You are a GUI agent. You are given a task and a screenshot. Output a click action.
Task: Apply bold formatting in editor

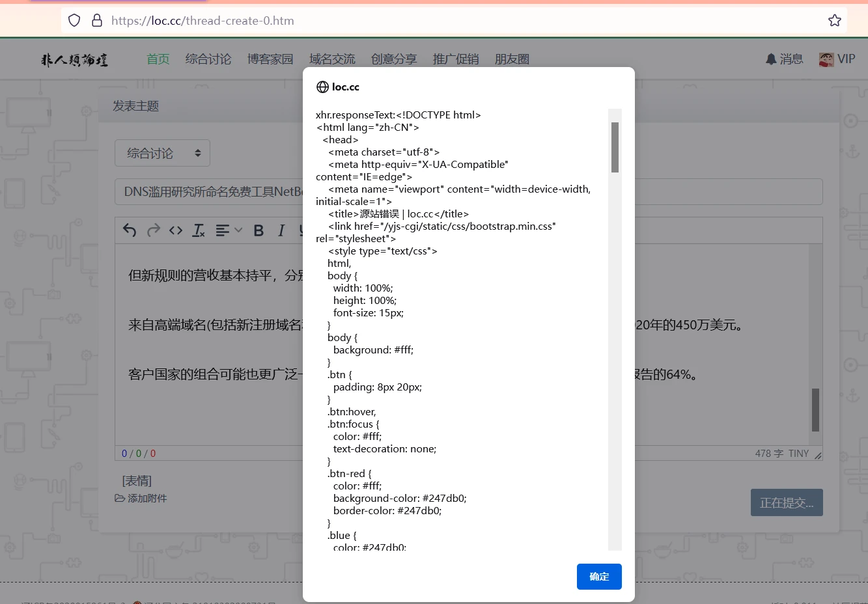pos(259,230)
